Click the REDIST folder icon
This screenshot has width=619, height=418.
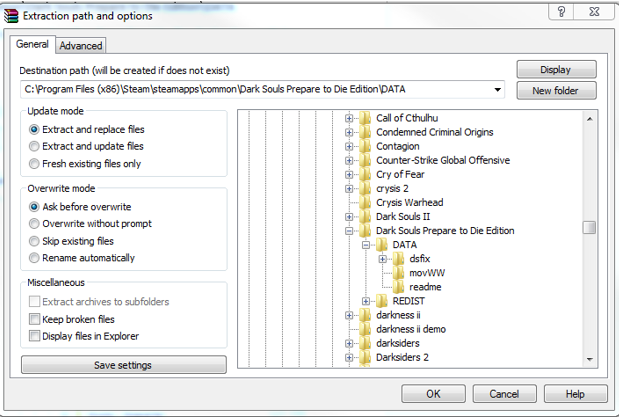coord(382,301)
